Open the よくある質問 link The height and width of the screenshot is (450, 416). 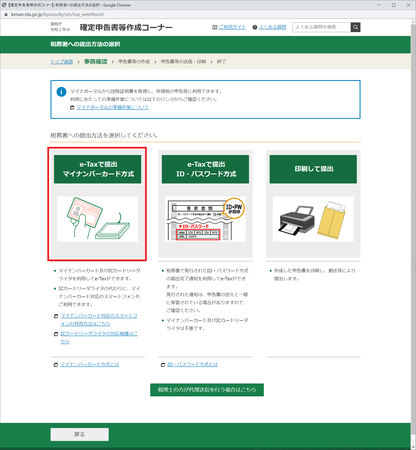pyautogui.click(x=272, y=27)
